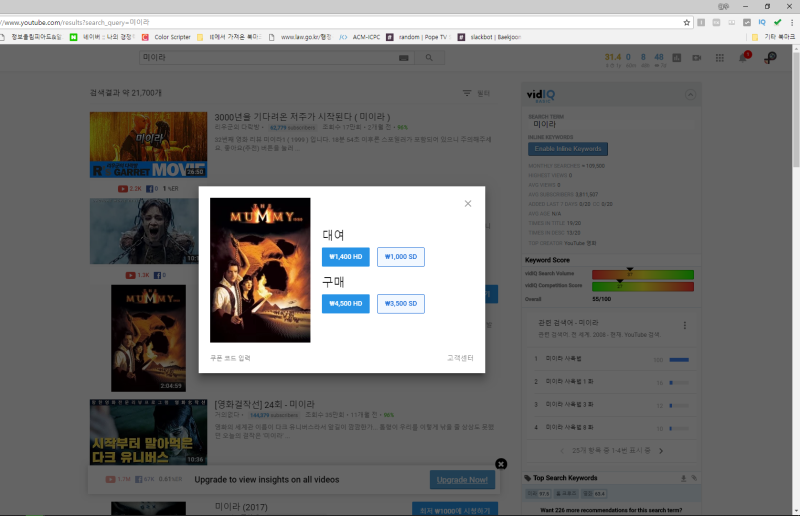This screenshot has width=800, height=516.
Task: Click the Facebook icon beside 2.2K stats
Action: [149, 189]
